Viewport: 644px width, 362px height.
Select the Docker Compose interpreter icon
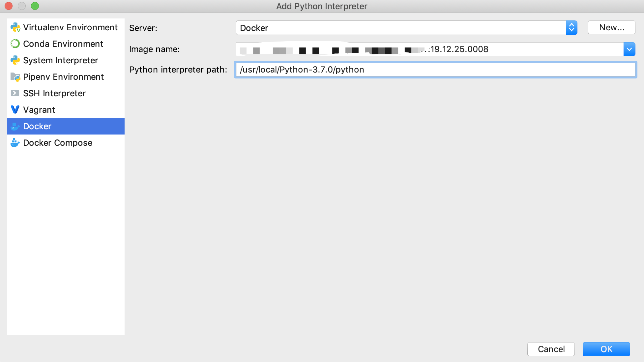pos(15,142)
